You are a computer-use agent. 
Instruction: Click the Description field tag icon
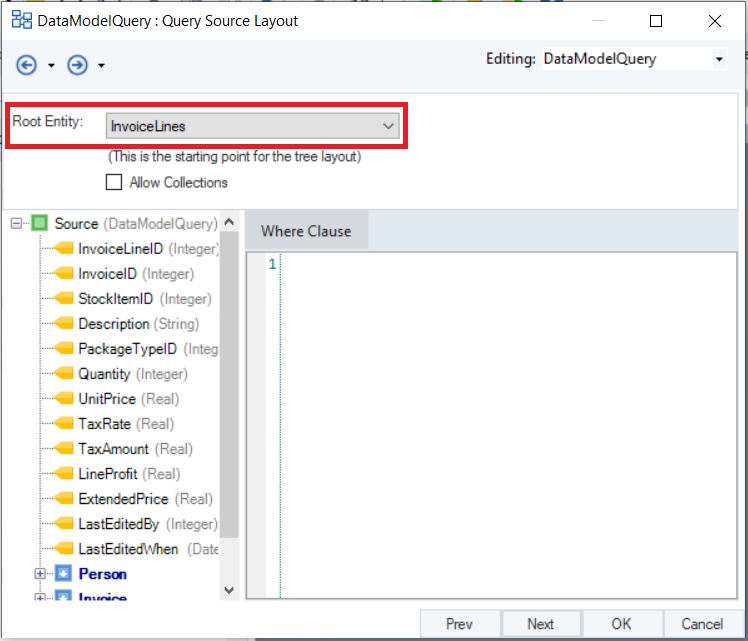63,323
